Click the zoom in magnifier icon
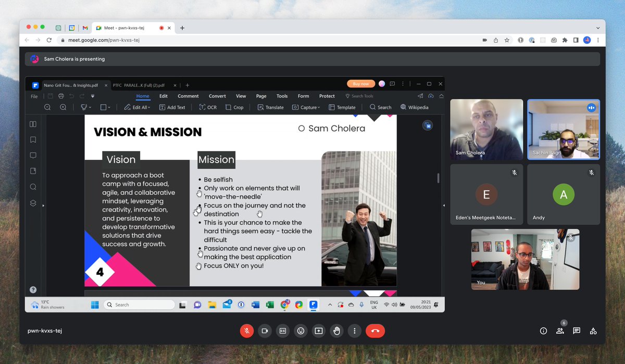The image size is (625, 364). (63, 107)
